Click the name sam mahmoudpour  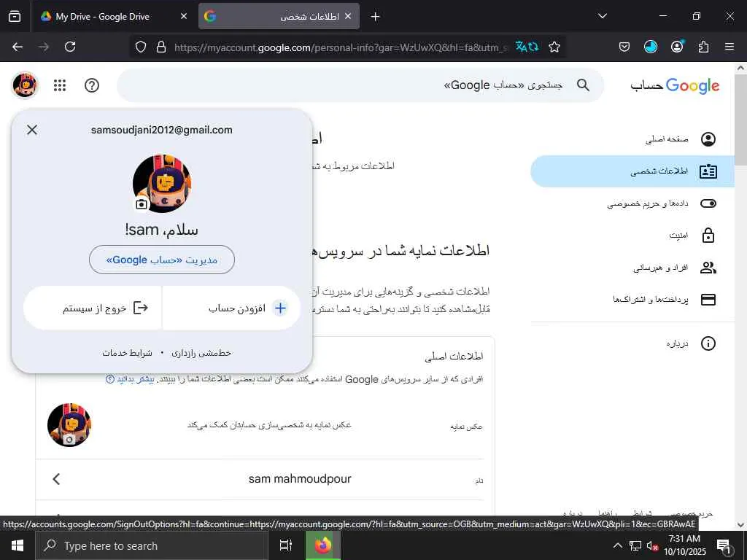(x=300, y=479)
